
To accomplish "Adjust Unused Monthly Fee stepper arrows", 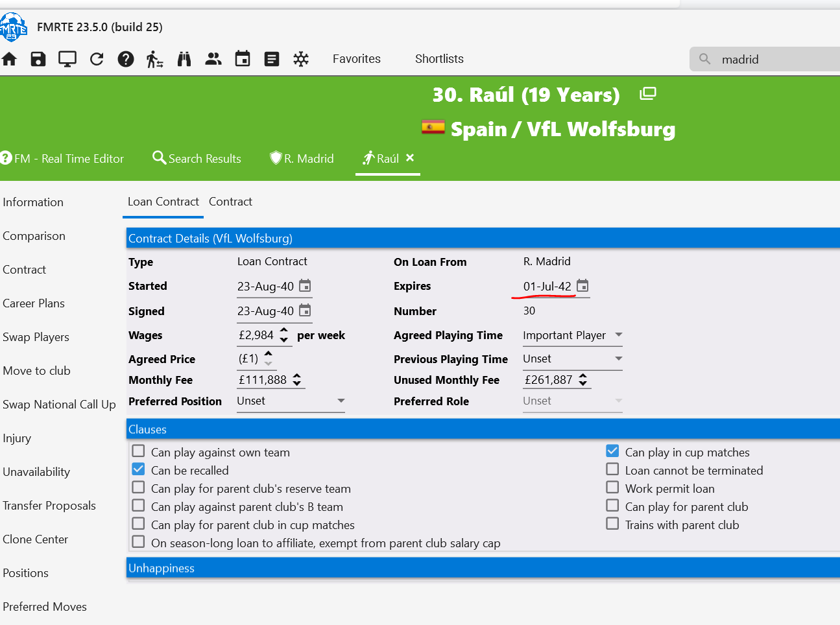I will click(583, 380).
